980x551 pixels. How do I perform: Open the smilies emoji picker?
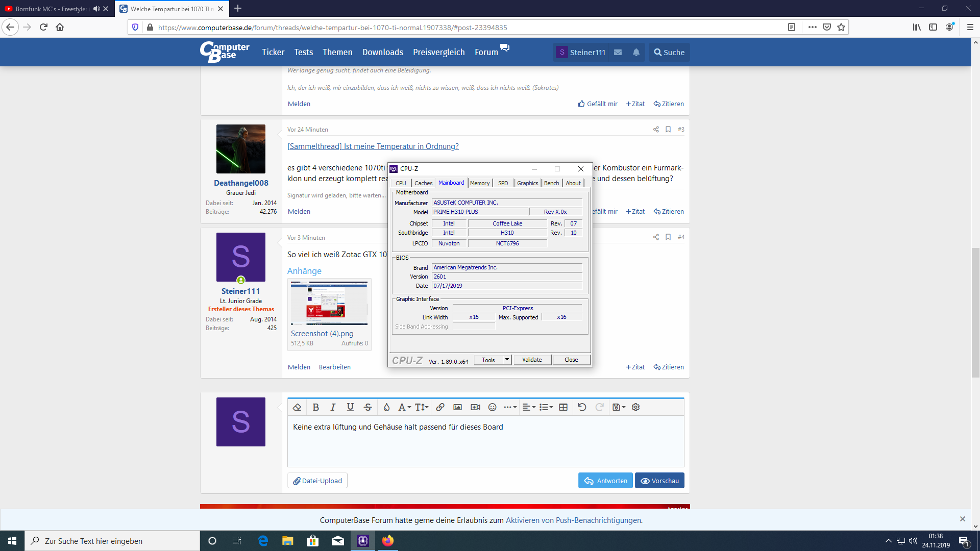492,407
